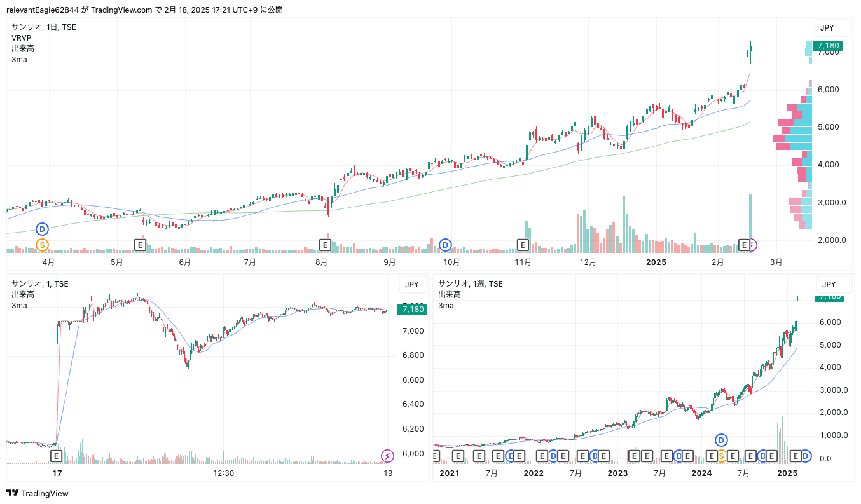
Task: Click the purple lightning marker on the daily chart
Action: pos(753,245)
